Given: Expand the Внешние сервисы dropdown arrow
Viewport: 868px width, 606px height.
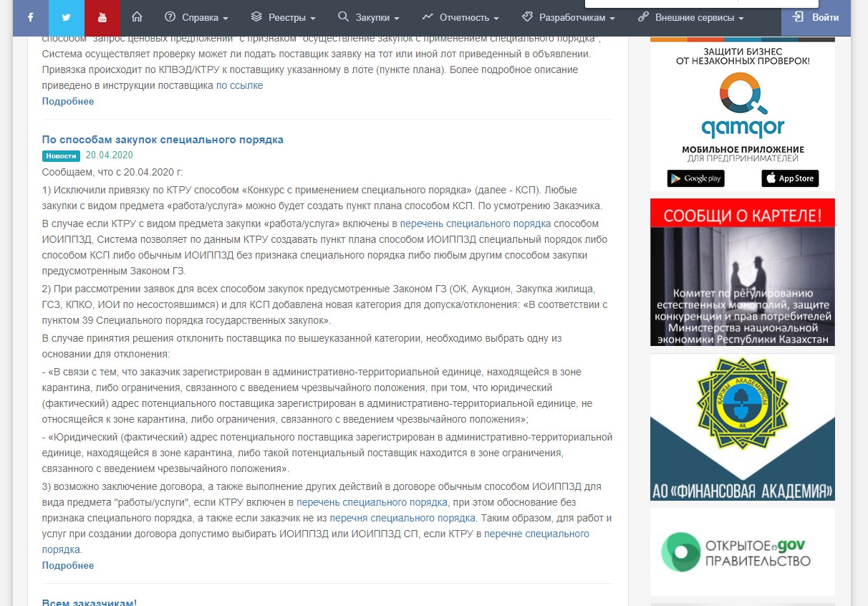Looking at the screenshot, I should pyautogui.click(x=741, y=19).
